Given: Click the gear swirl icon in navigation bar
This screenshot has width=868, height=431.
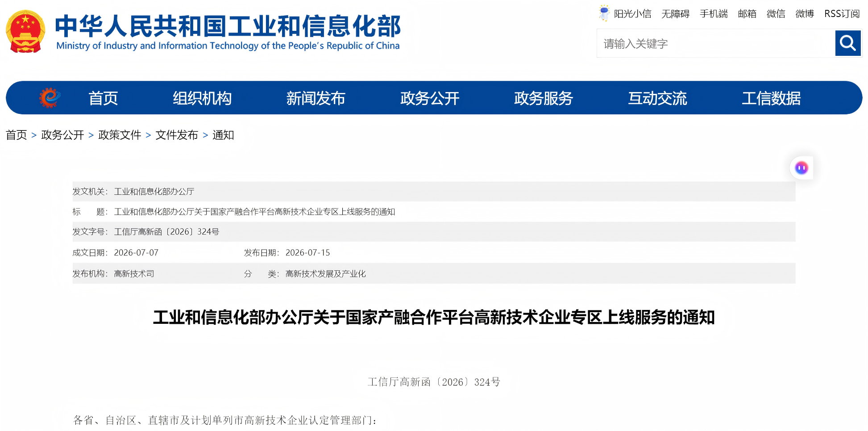Looking at the screenshot, I should [x=50, y=98].
